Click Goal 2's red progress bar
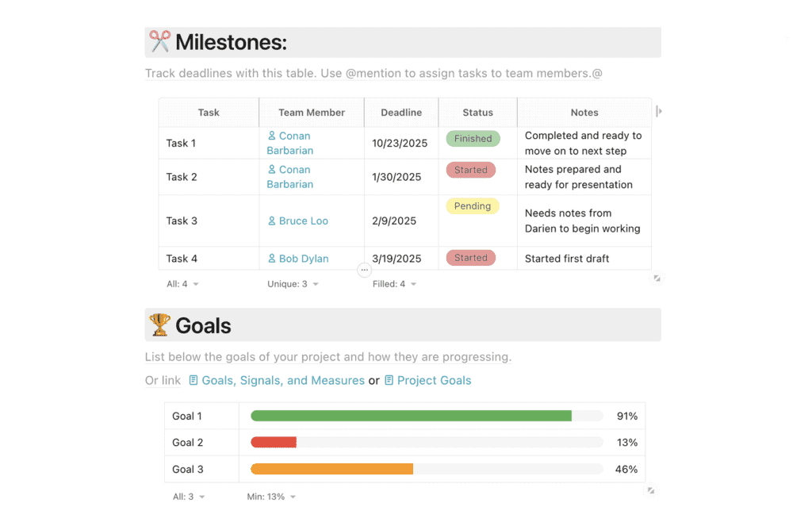Image resolution: width=812 pixels, height=526 pixels. pyautogui.click(x=273, y=442)
